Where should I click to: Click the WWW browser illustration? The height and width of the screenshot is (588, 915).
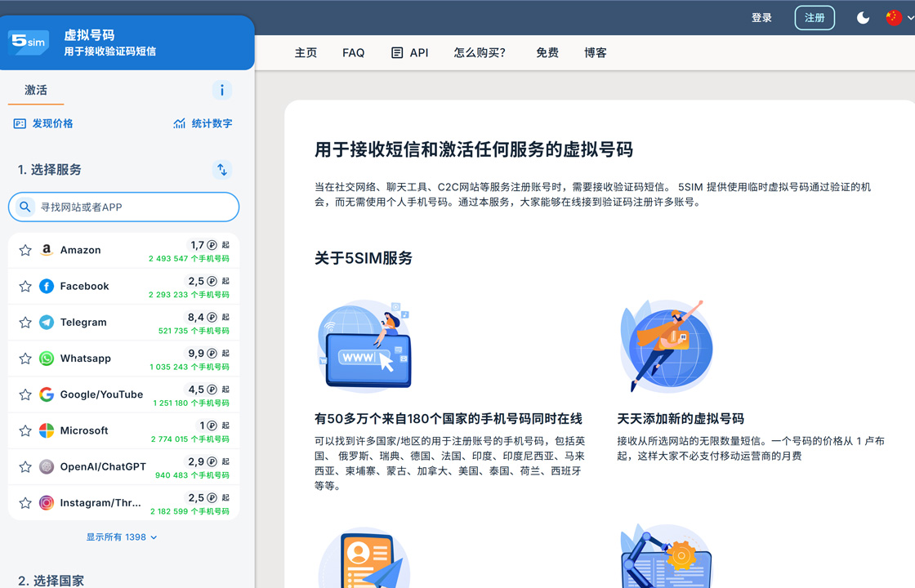point(365,346)
